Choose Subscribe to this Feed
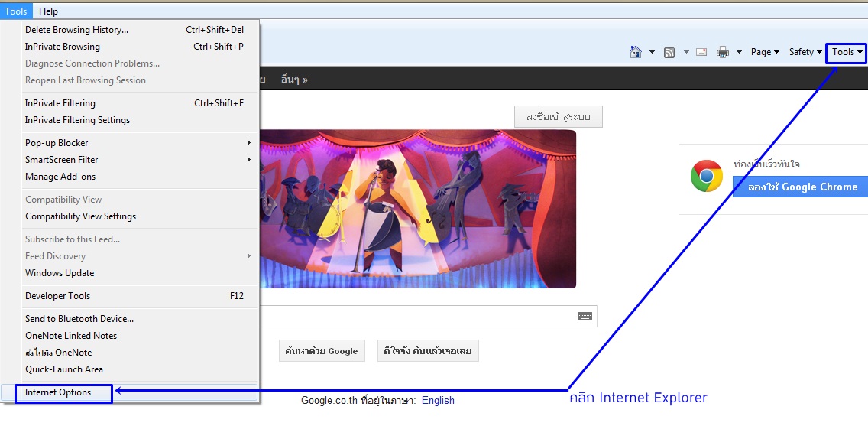868x439 pixels. pyautogui.click(x=134, y=239)
